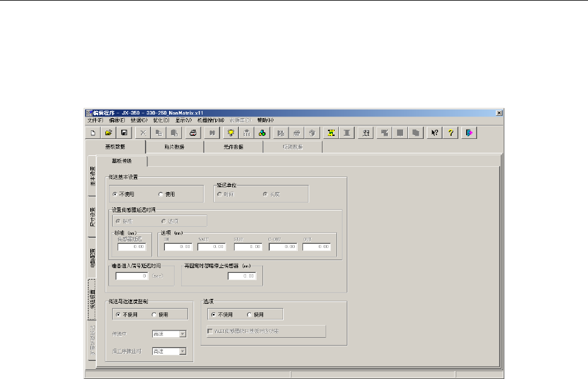This screenshot has height=379, width=588.
Task: Exit the editor using the door arrow icon
Action: [469, 133]
